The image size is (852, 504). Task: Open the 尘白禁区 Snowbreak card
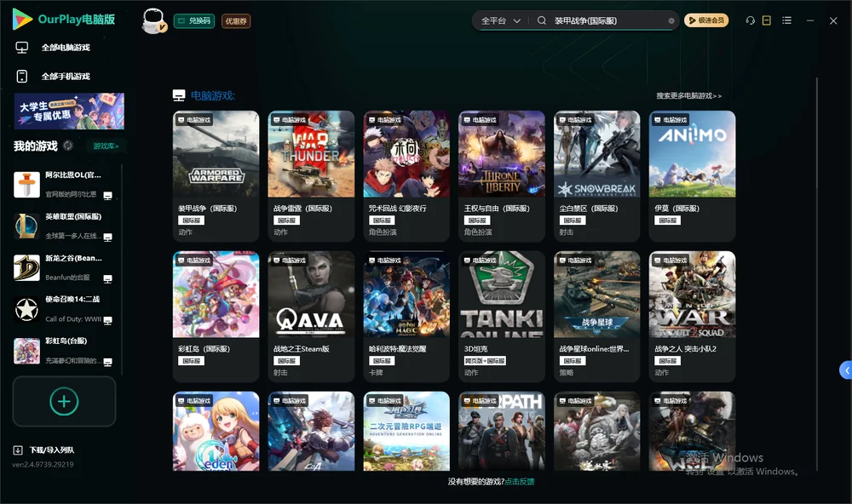click(597, 176)
